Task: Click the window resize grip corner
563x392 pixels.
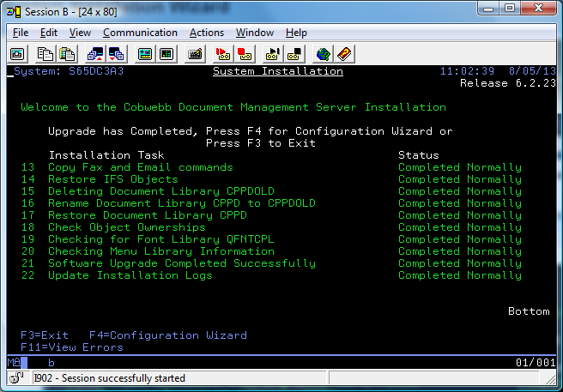Action: point(550,378)
